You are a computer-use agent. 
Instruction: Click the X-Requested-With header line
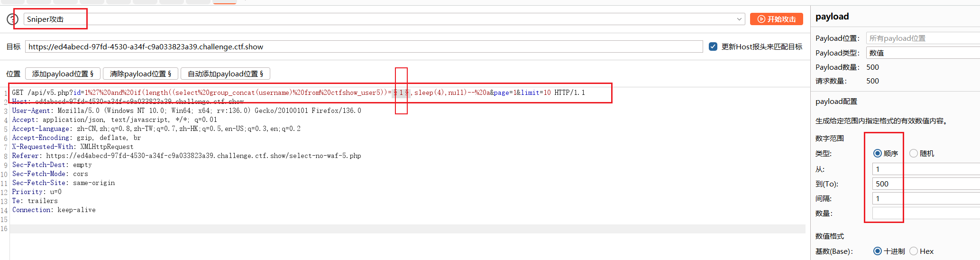pyautogui.click(x=73, y=147)
